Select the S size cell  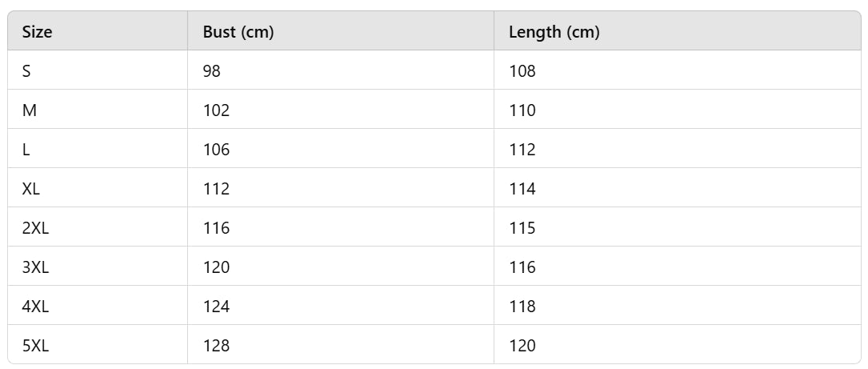tap(26, 71)
